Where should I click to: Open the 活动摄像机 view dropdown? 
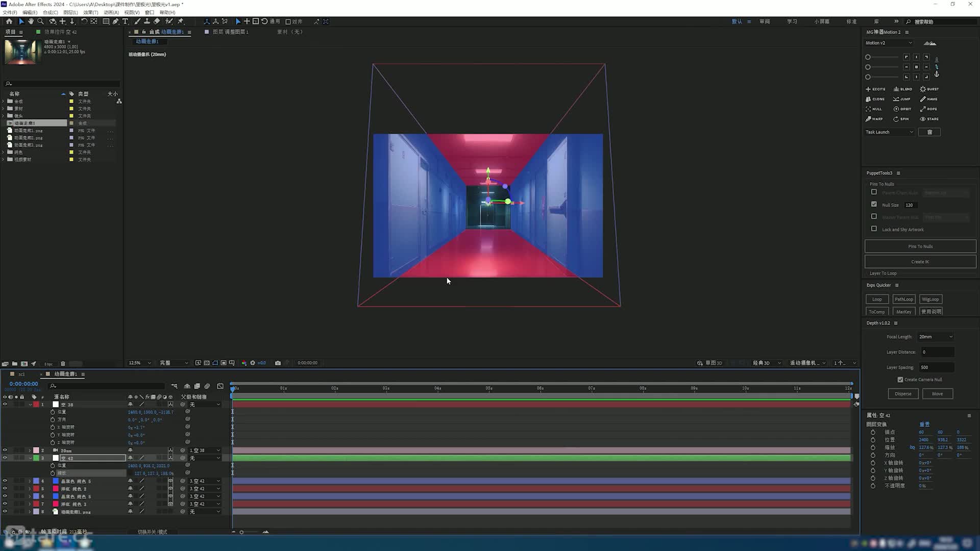[808, 363]
